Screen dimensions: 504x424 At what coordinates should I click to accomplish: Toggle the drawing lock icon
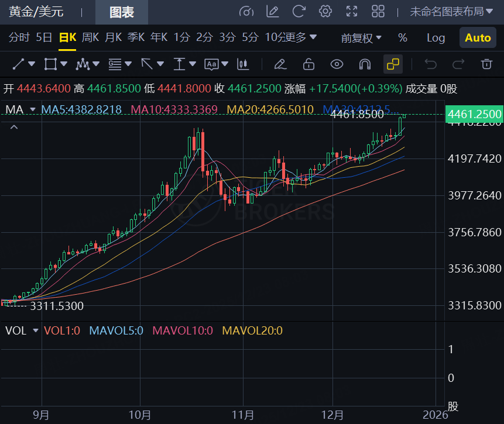coord(308,64)
